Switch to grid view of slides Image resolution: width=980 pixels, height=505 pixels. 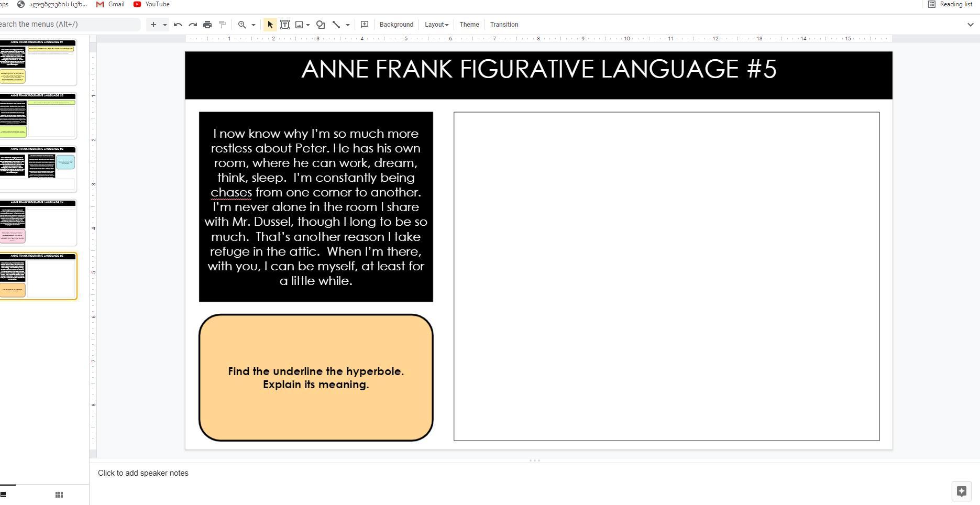point(59,495)
